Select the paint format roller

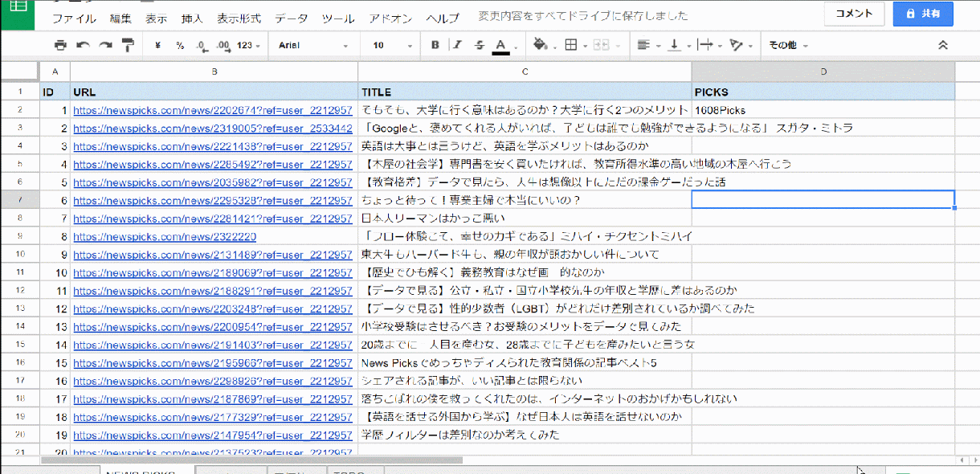coord(127,45)
